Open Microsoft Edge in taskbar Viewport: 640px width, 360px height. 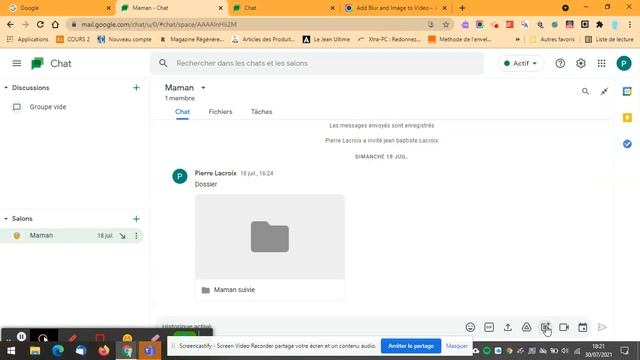58,351
